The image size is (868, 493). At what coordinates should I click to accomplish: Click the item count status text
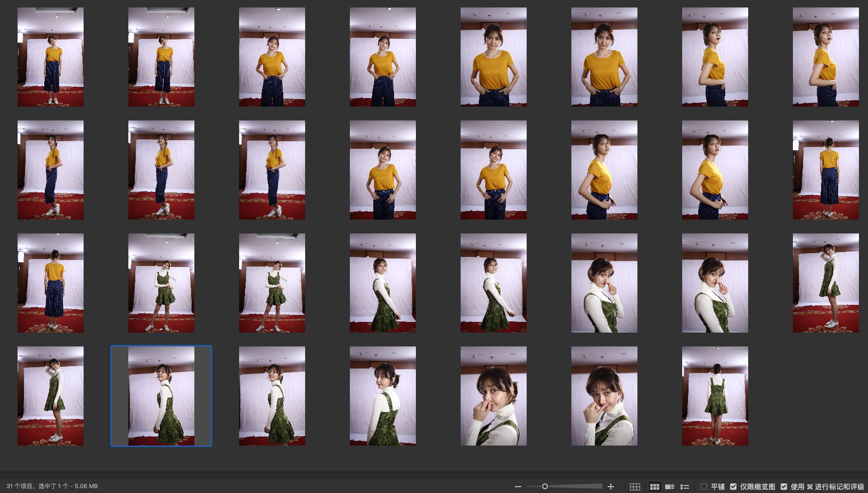(x=52, y=486)
